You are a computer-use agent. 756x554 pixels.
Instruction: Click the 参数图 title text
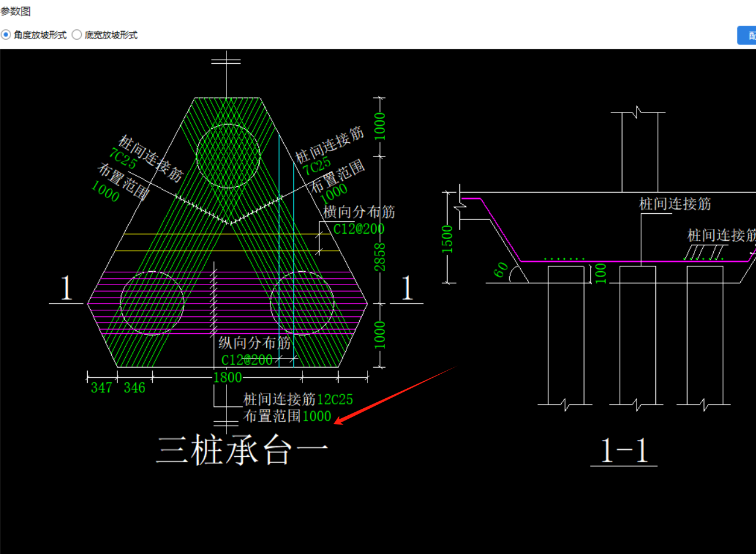coord(15,12)
